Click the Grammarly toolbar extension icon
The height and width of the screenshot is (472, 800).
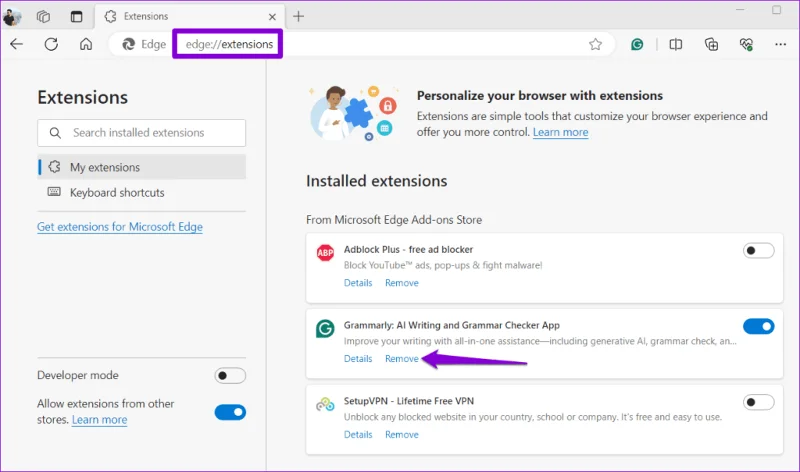point(637,44)
